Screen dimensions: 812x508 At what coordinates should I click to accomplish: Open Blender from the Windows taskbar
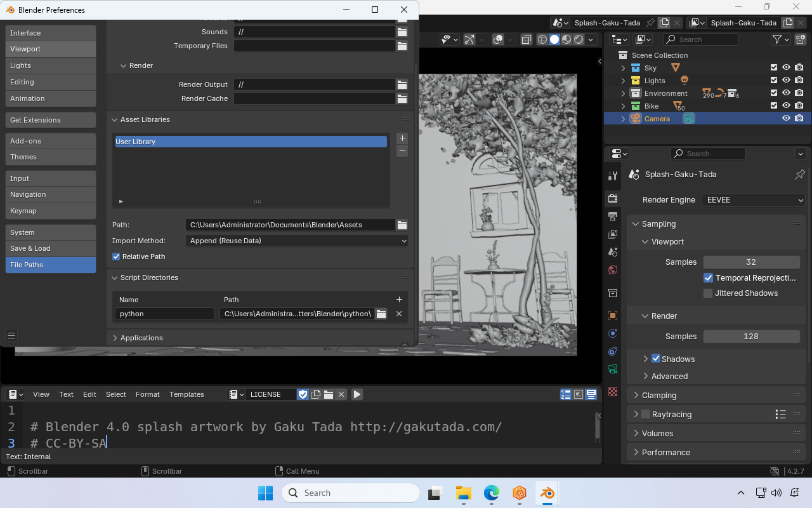pyautogui.click(x=546, y=493)
